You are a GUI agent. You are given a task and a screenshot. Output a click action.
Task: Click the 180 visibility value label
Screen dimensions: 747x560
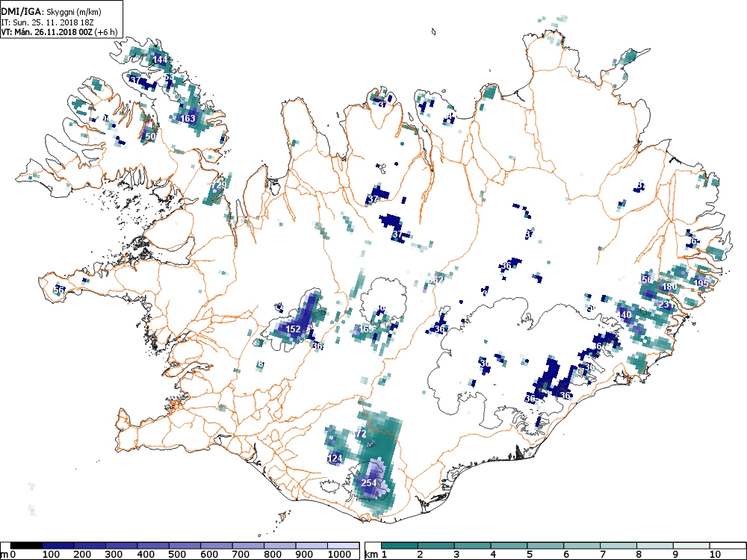pyautogui.click(x=669, y=287)
